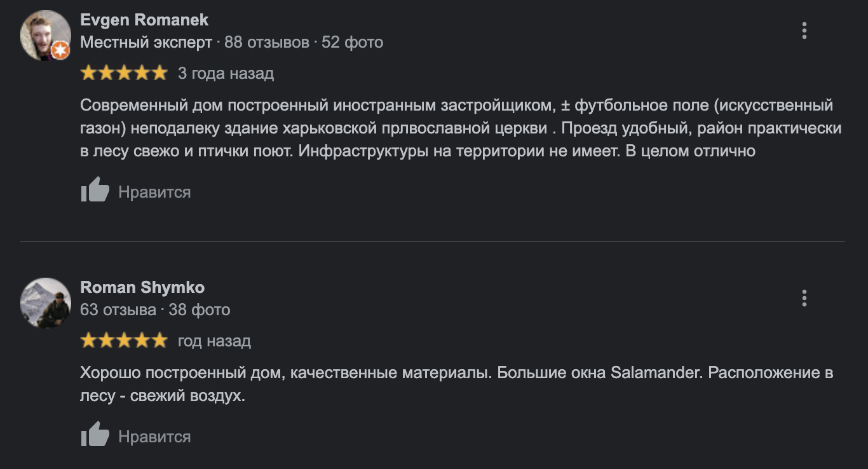Click the thumbs-up icon under Roman Shymko's review
The width and height of the screenshot is (868, 469).
point(95,435)
